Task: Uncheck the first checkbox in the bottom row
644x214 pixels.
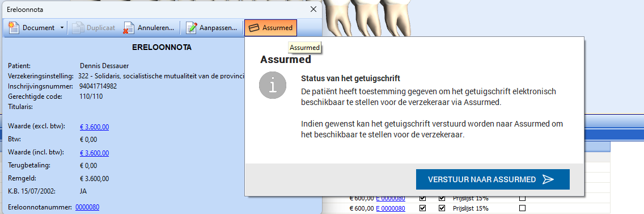Action: (x=423, y=208)
